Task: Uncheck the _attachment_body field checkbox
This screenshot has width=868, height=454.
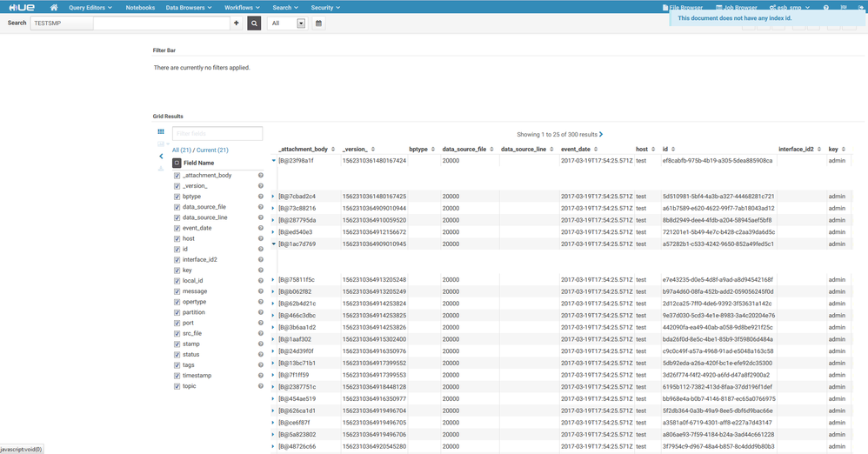Action: pyautogui.click(x=177, y=176)
